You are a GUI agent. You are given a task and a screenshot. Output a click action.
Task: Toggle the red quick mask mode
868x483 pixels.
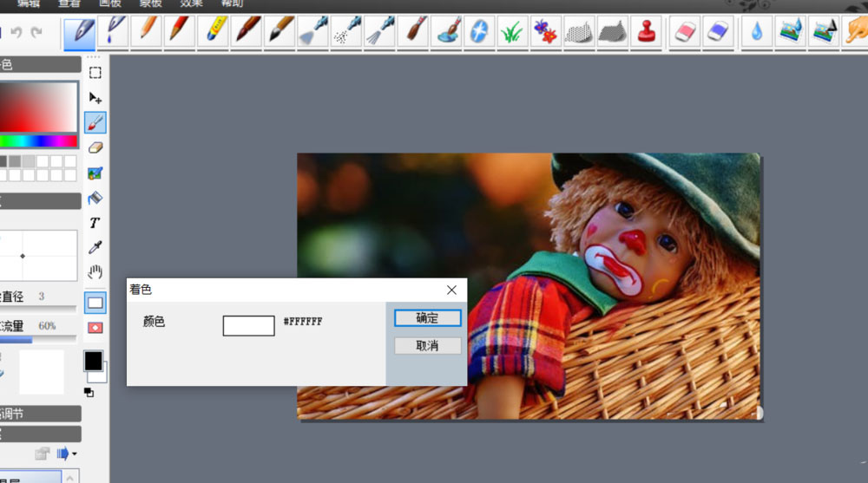[x=95, y=328]
